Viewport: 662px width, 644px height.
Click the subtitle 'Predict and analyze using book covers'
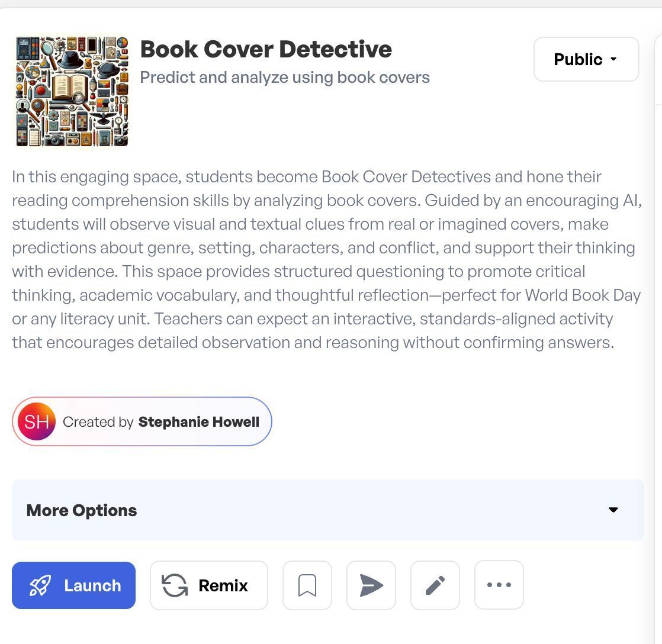[x=285, y=78]
